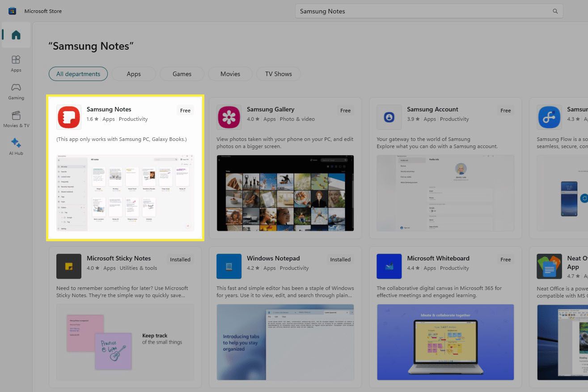This screenshot has height=392, width=588.
Task: Click the Microsoft Sticky Notes icon
Action: point(69,266)
